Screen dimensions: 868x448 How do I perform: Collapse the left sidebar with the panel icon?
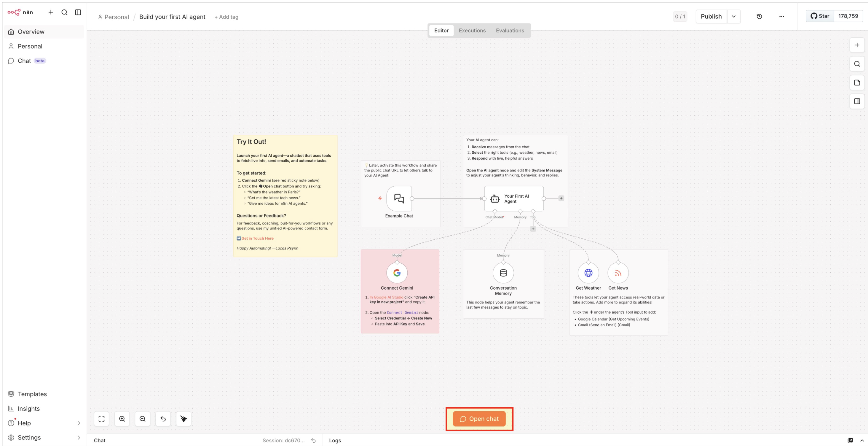pos(78,12)
